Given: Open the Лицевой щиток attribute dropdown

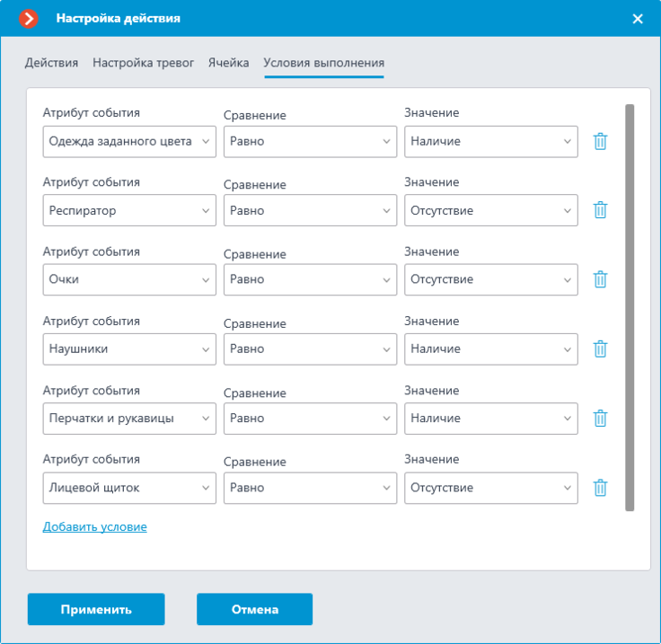Looking at the screenshot, I should tap(129, 488).
